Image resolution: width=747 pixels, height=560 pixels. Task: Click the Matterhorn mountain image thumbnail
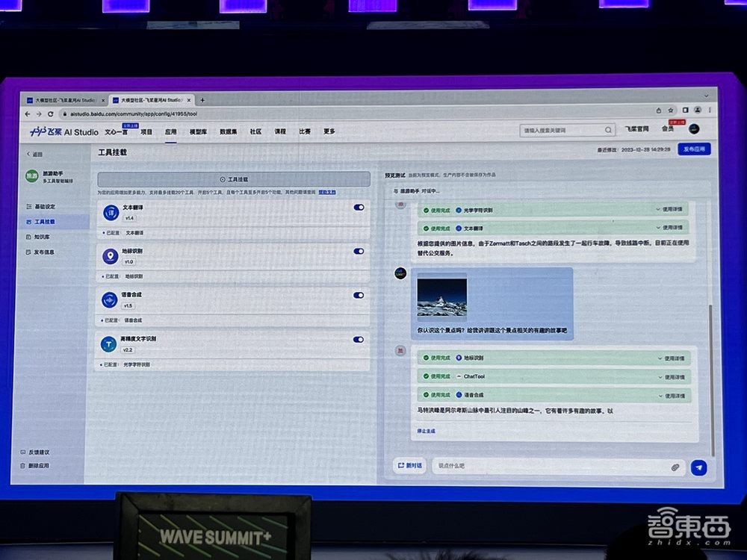442,297
